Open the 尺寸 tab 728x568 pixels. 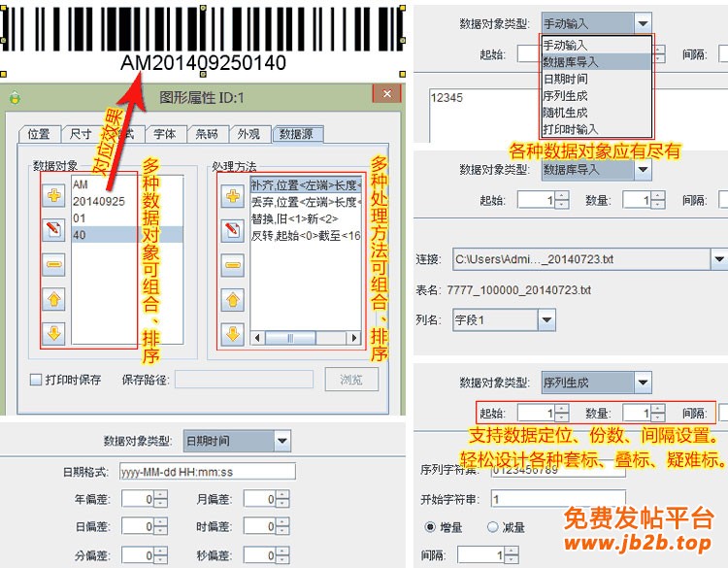(82, 134)
